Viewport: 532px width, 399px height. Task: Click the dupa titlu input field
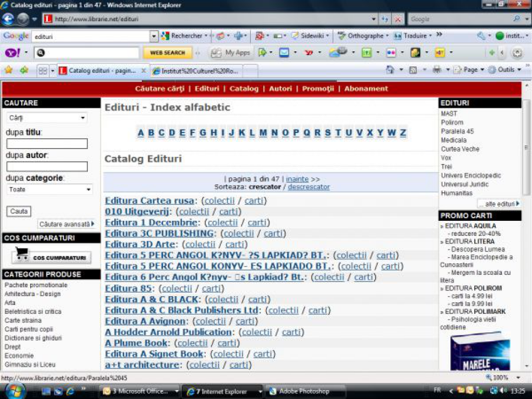tap(47, 143)
